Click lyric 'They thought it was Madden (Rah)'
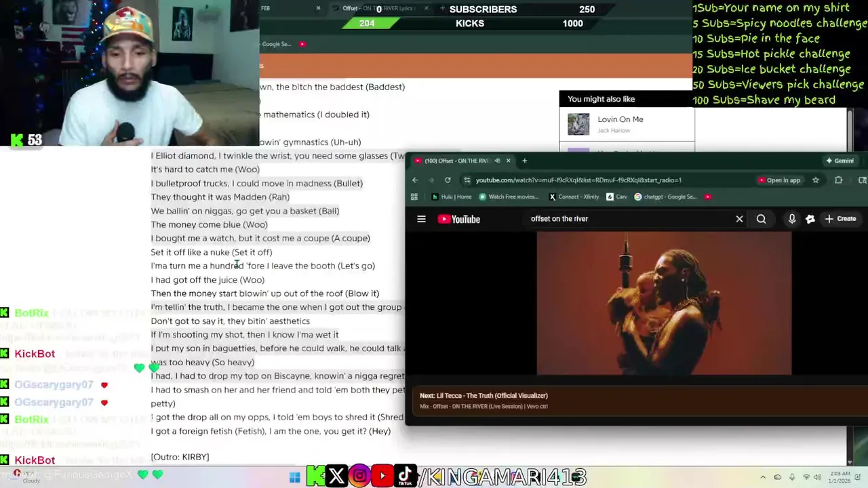The image size is (868, 488). (220, 197)
